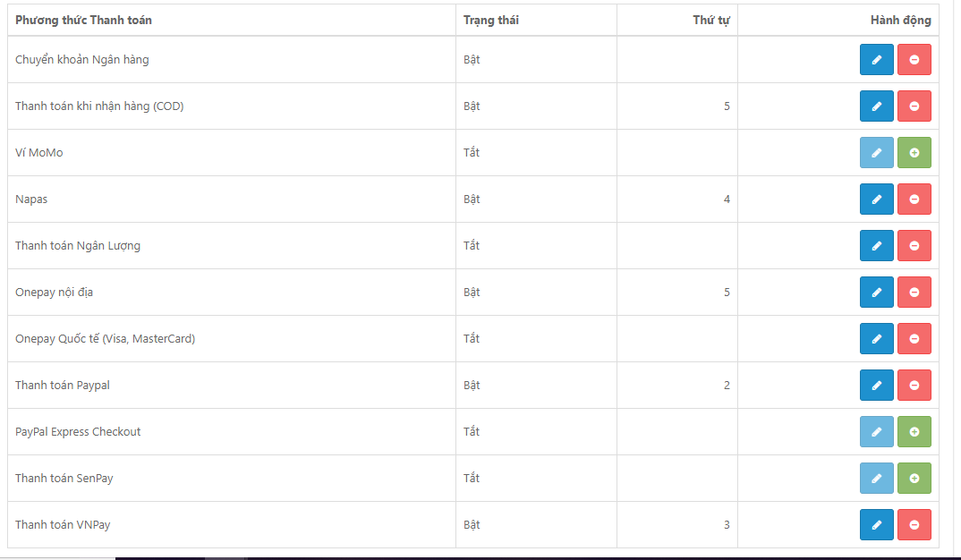Remove Thanh toán Paypal with red button

(914, 386)
